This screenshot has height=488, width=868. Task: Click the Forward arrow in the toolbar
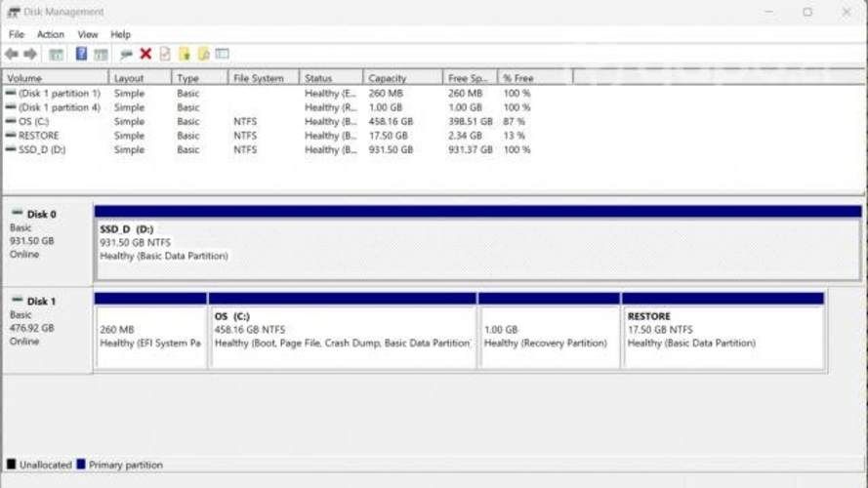30,55
